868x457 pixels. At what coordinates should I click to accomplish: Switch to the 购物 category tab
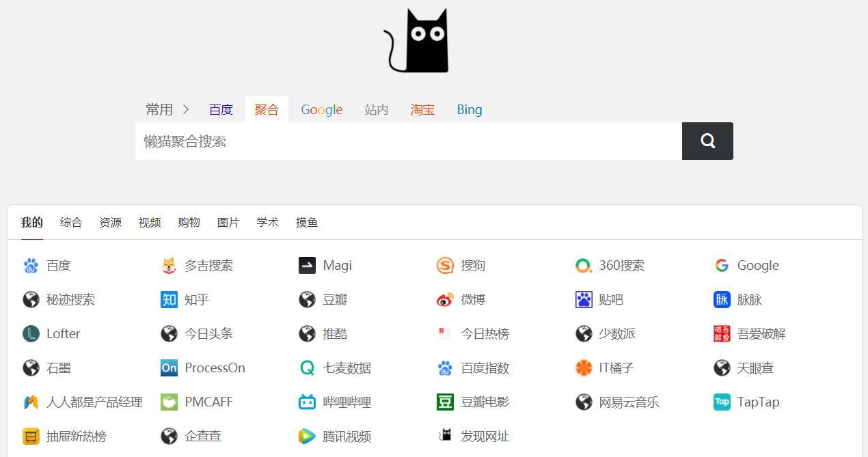189,222
